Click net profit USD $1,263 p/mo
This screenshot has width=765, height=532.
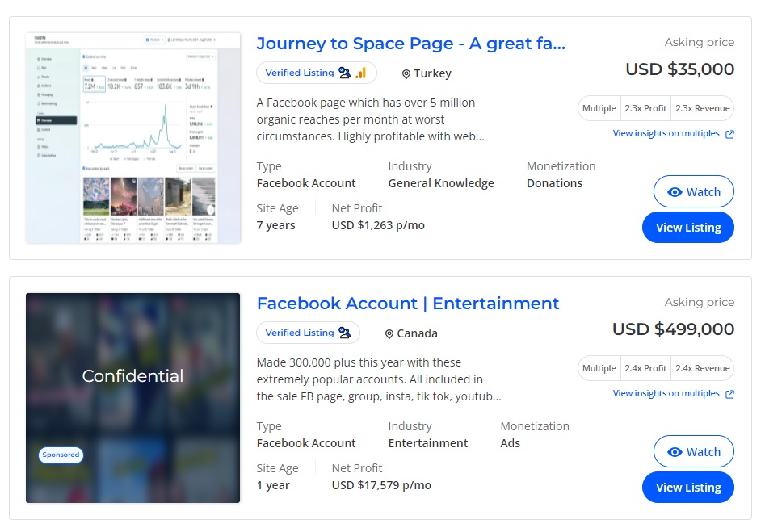[378, 225]
